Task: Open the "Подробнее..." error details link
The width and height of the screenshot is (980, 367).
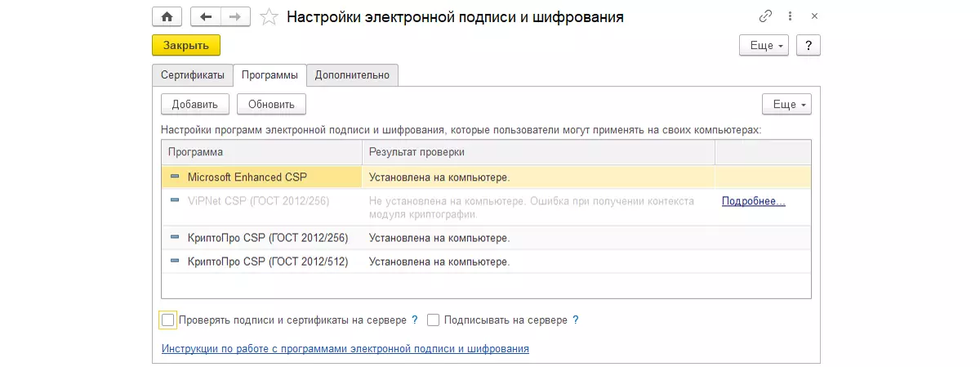Action: (753, 201)
